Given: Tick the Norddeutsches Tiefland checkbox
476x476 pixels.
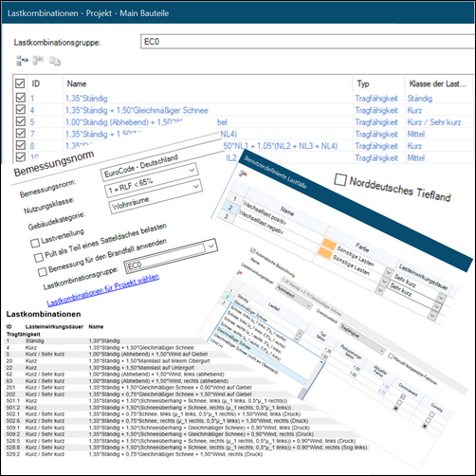Looking at the screenshot, I should [x=340, y=179].
